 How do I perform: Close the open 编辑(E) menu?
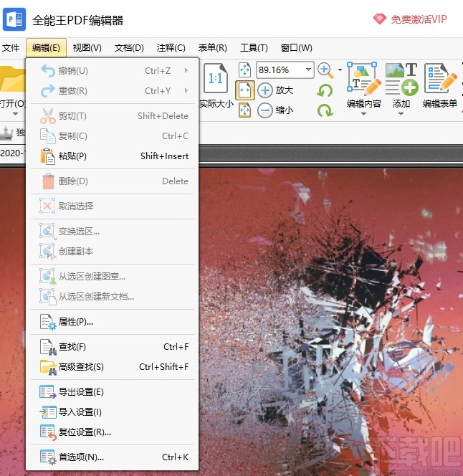46,48
